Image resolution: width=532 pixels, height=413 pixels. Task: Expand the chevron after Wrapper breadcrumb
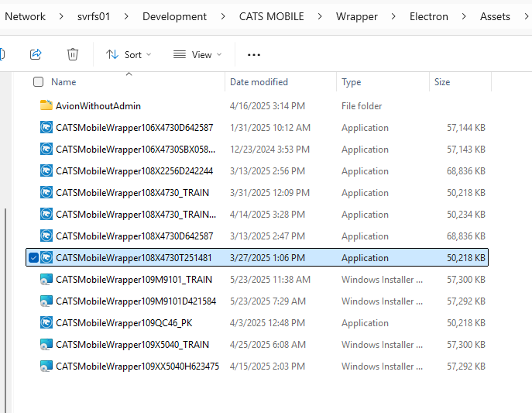pos(393,16)
